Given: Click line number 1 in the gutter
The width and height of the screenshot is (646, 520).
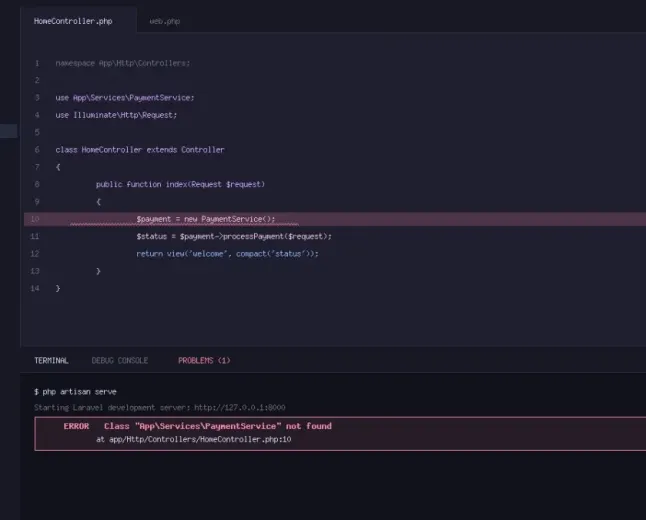Looking at the screenshot, I should [x=37, y=63].
